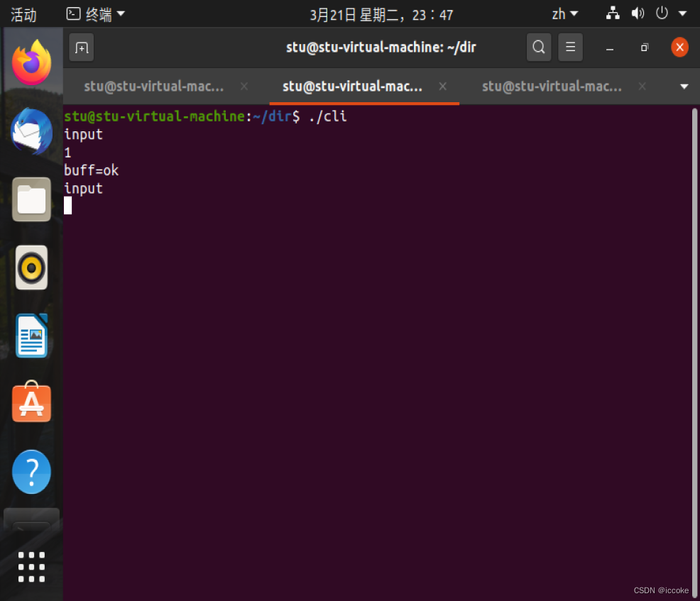Viewport: 700px width, 601px height.
Task: Close the third terminal tab
Action: click(x=642, y=86)
